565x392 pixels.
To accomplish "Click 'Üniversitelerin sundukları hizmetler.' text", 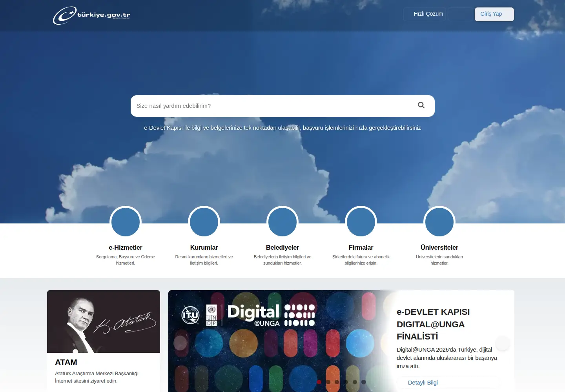I will (x=439, y=260).
